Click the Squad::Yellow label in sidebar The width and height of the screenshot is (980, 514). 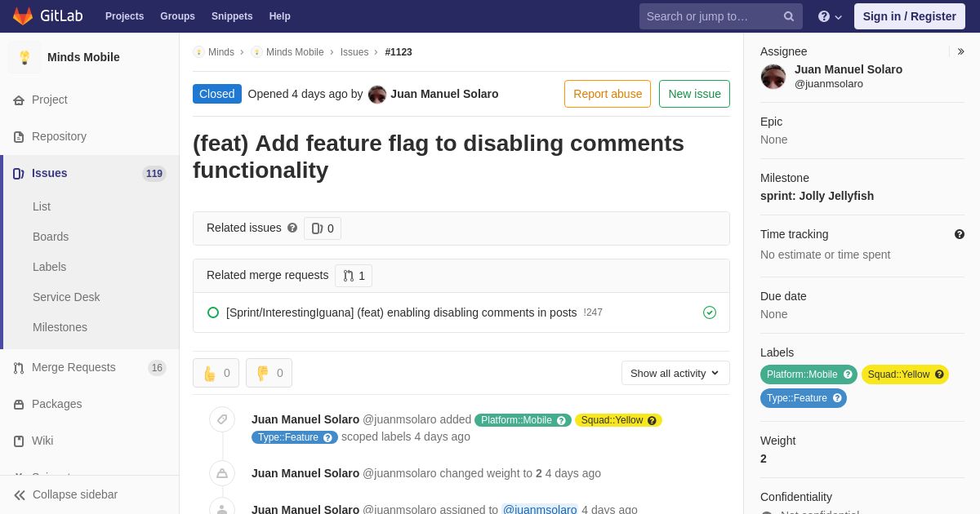coord(905,374)
